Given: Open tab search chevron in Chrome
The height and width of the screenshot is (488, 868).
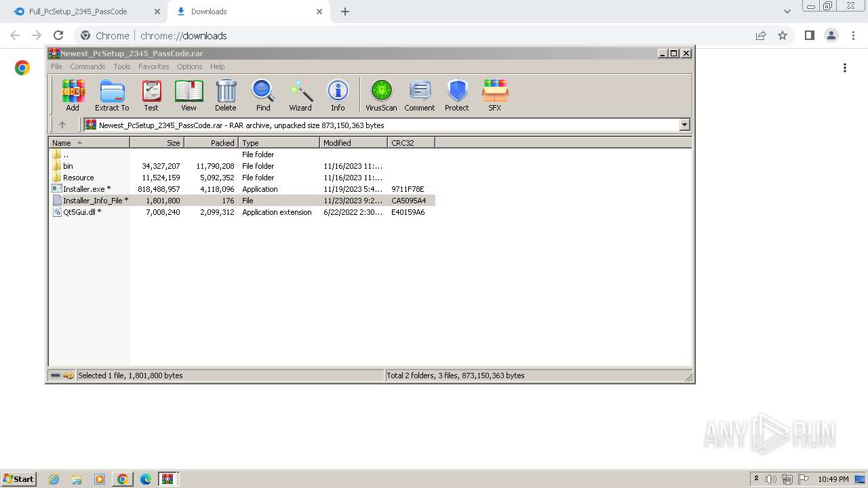Looking at the screenshot, I should (x=787, y=12).
